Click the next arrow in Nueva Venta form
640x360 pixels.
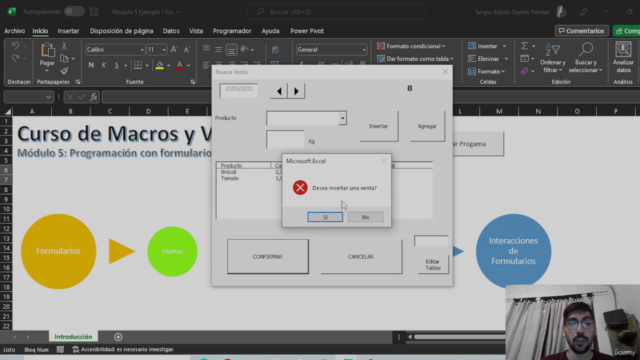[296, 91]
